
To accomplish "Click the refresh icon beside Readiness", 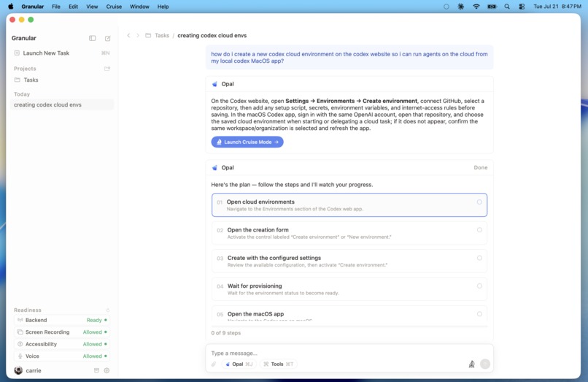I will tap(108, 310).
